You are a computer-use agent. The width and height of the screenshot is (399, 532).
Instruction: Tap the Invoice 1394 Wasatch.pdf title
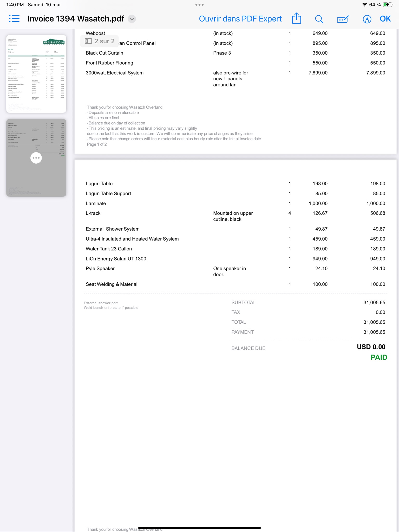(76, 19)
